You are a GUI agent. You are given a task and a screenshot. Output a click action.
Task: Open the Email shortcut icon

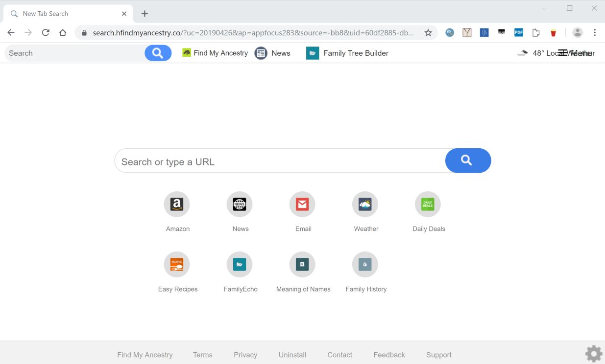302,204
